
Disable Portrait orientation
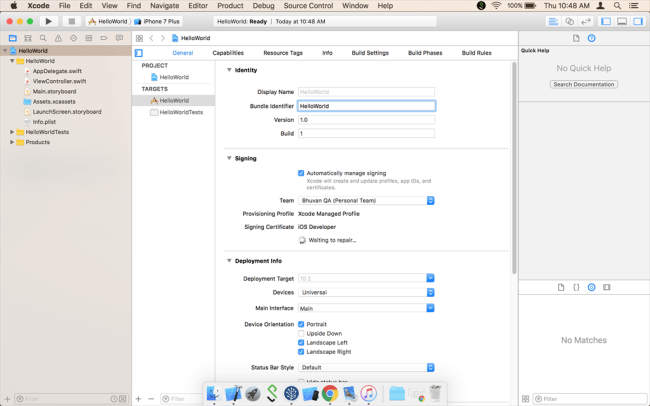[x=301, y=324]
